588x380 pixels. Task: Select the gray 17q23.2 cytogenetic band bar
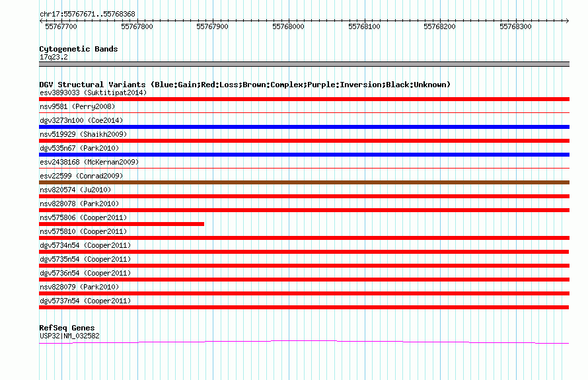coord(304,64)
